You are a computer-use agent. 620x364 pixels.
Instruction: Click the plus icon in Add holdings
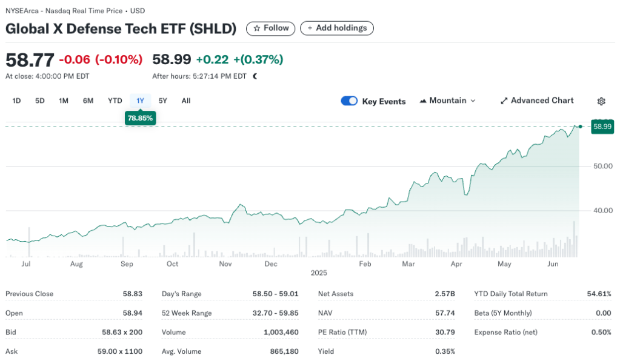(310, 28)
